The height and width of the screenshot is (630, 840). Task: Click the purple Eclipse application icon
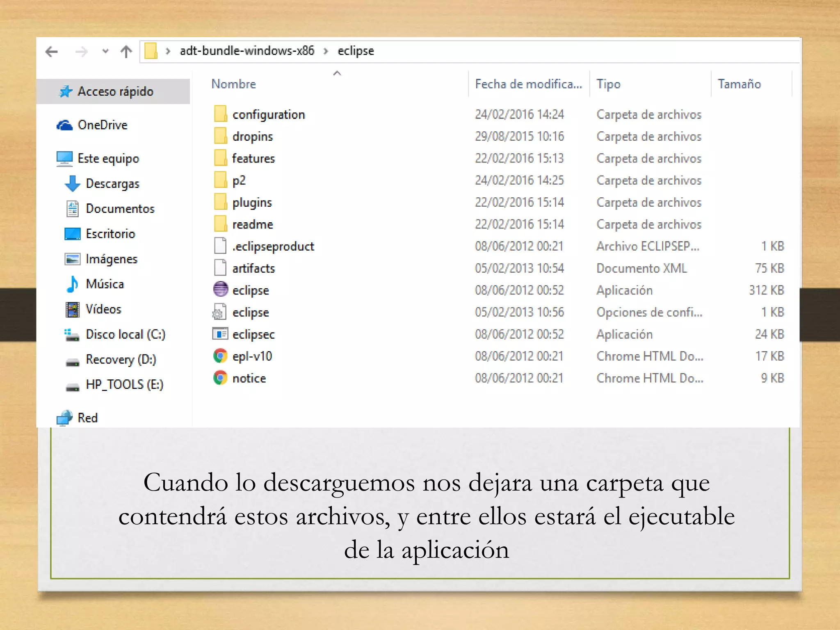click(x=220, y=290)
